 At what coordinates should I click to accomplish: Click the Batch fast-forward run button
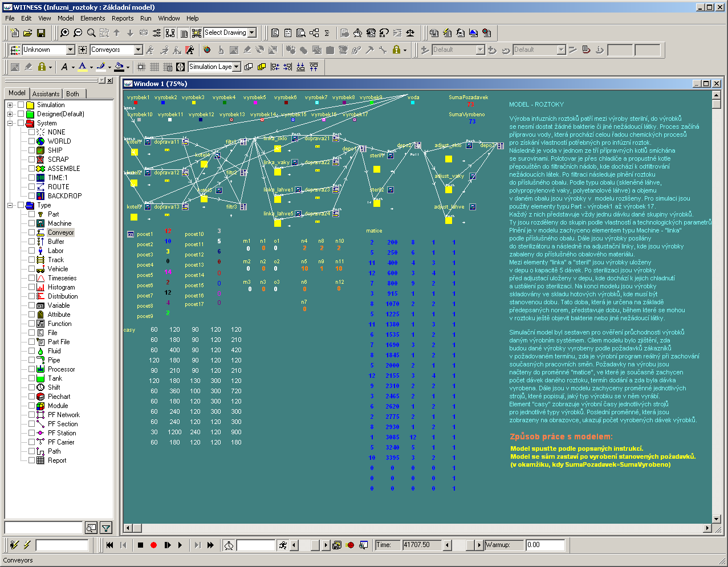pos(210,545)
